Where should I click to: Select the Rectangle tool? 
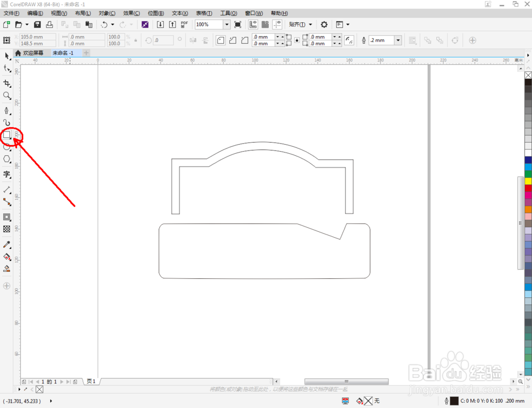(x=7, y=135)
